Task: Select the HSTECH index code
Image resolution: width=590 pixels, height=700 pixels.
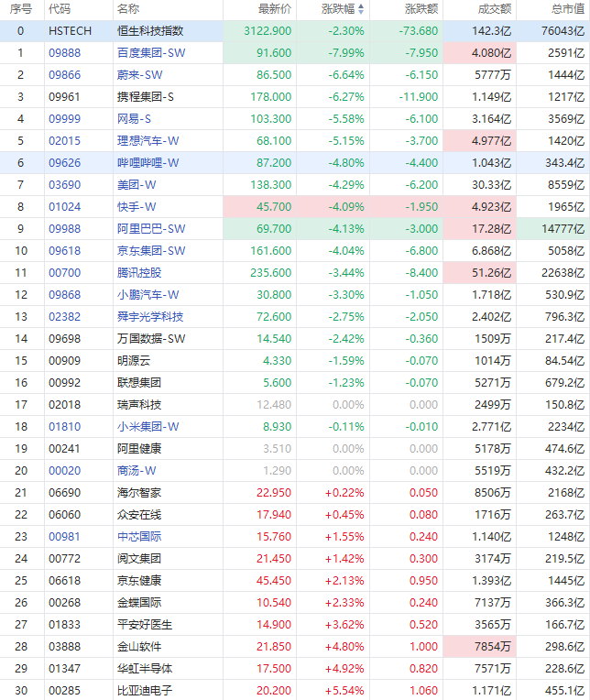Action: [70, 31]
